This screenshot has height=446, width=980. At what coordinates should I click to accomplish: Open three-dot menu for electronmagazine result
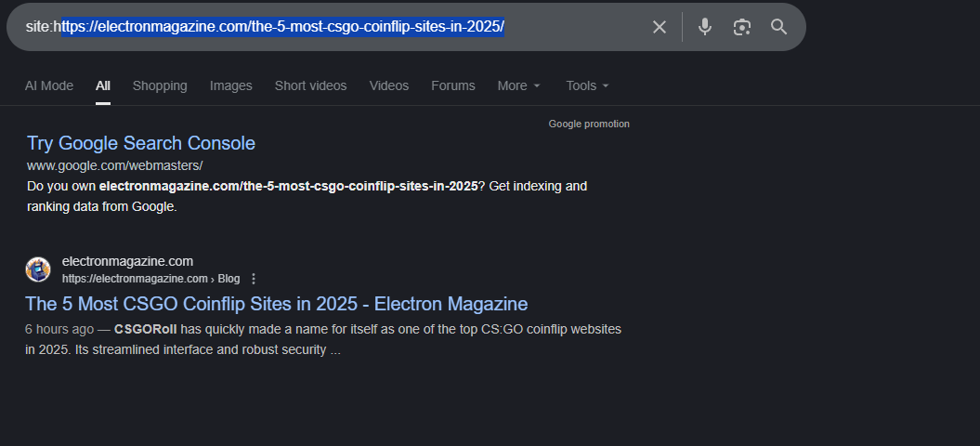coord(254,279)
